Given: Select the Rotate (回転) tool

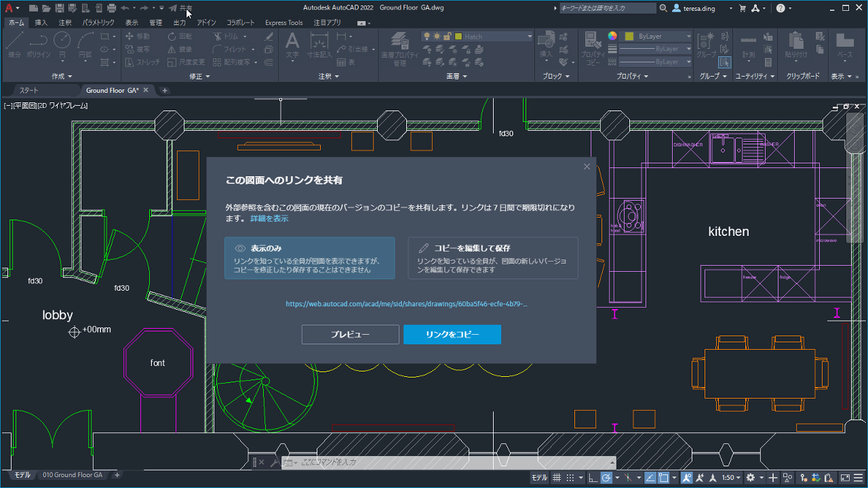Looking at the screenshot, I should pyautogui.click(x=180, y=37).
